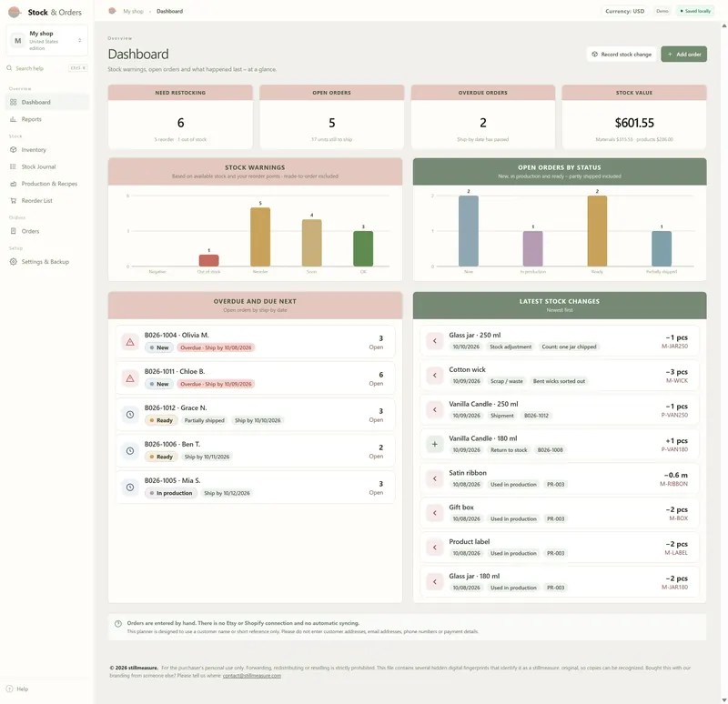Click clock icon on order B026-1006
Screen dimensions: 728x704
coord(130,450)
